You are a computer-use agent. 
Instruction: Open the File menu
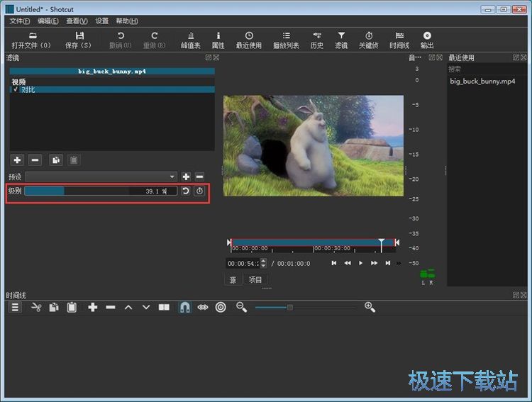20,21
